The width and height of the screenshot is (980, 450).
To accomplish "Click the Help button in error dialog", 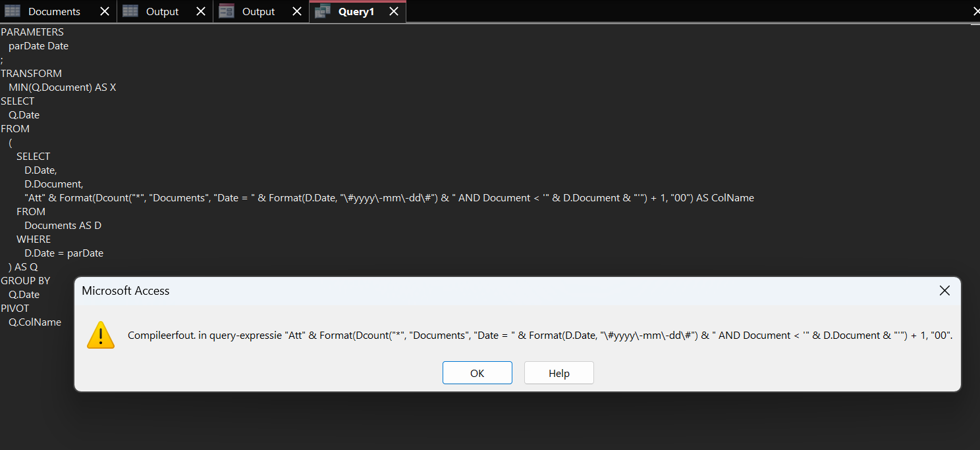I will [x=558, y=373].
